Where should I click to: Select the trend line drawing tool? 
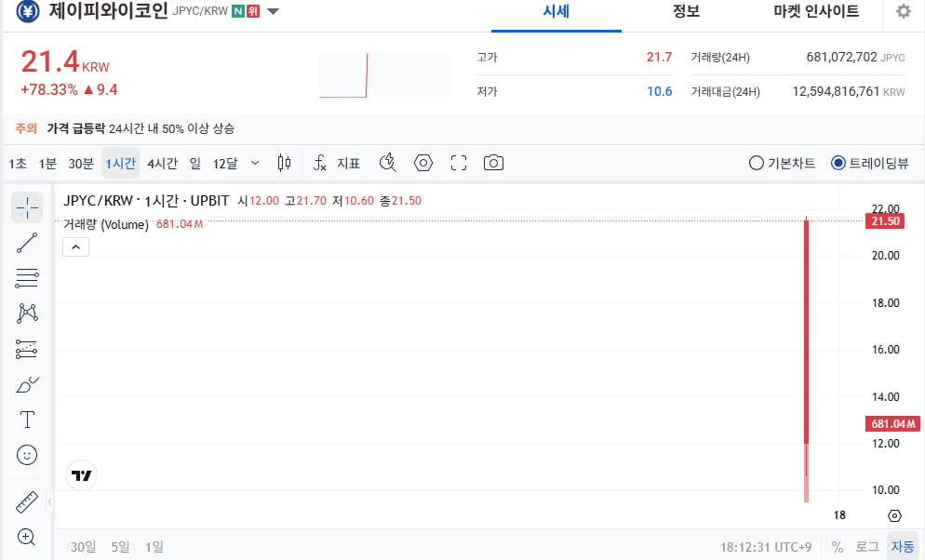pyautogui.click(x=27, y=243)
